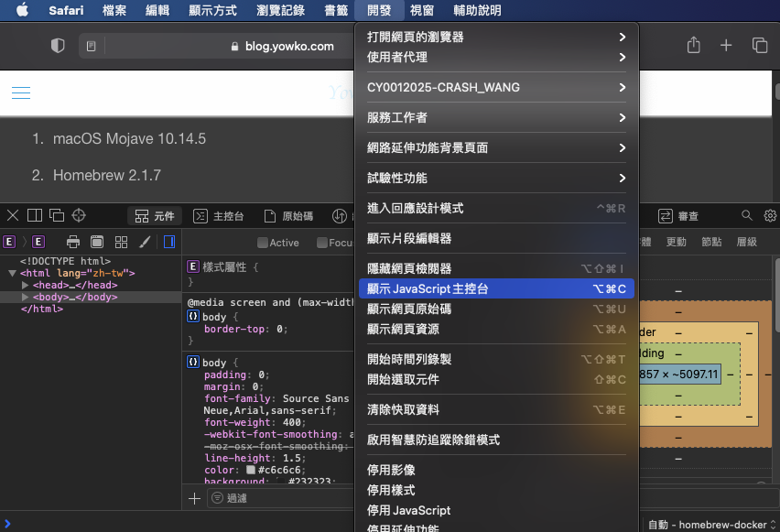Click the privacy shield icon in toolbar
Screen dimensions: 780x532
click(x=58, y=46)
